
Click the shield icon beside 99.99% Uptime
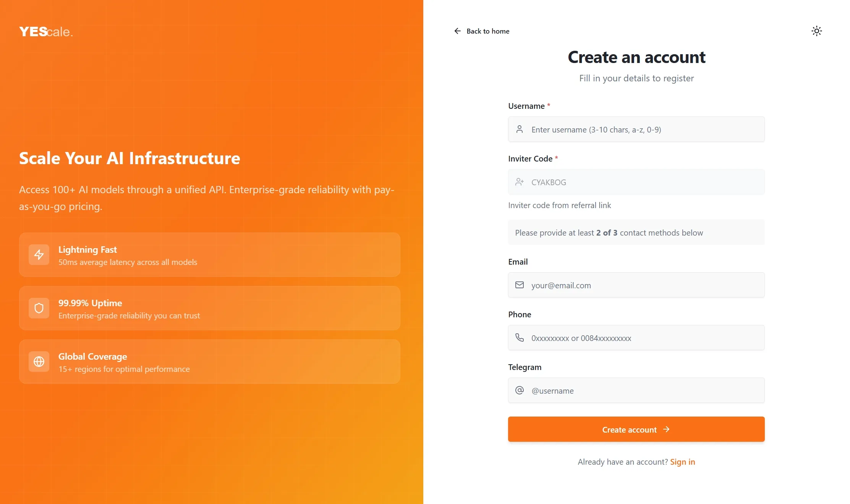39,308
